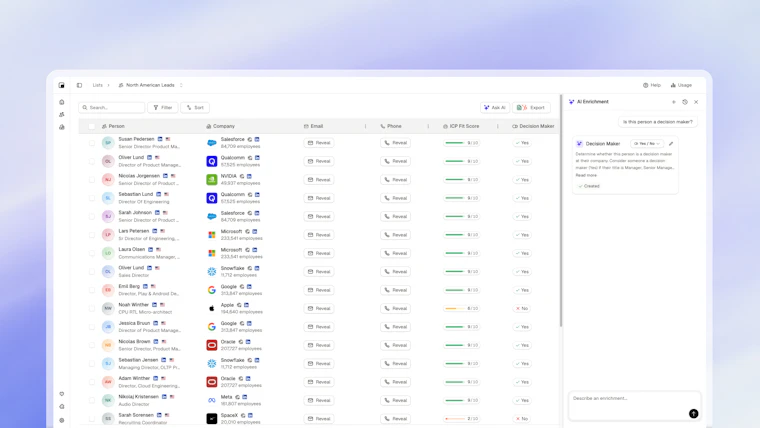Click the Company column header
Image resolution: width=760 pixels, height=428 pixels.
(x=221, y=127)
